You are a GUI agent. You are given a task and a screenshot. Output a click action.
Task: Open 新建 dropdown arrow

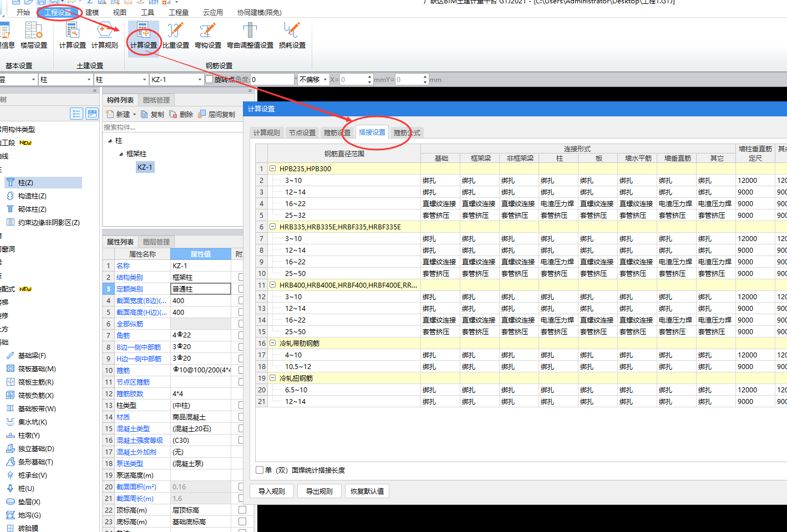click(134, 115)
